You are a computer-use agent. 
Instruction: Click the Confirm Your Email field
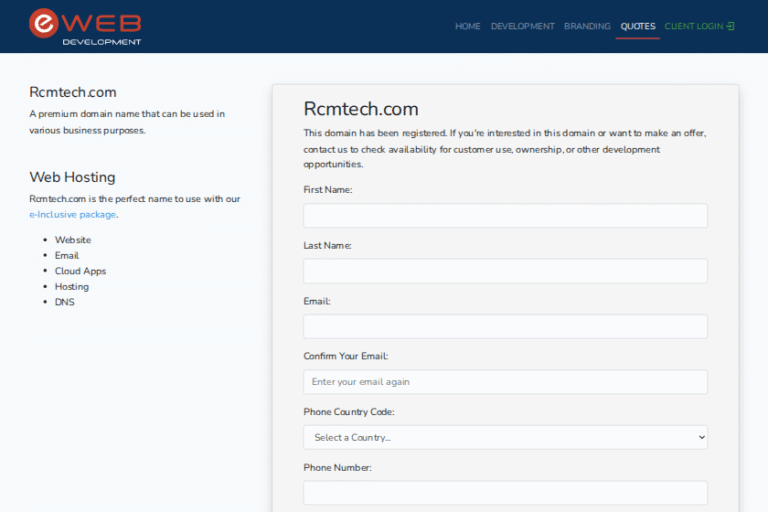pyautogui.click(x=505, y=382)
